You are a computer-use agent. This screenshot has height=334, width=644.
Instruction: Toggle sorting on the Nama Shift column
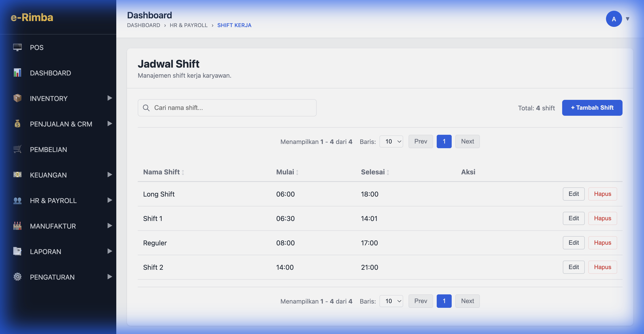point(183,172)
